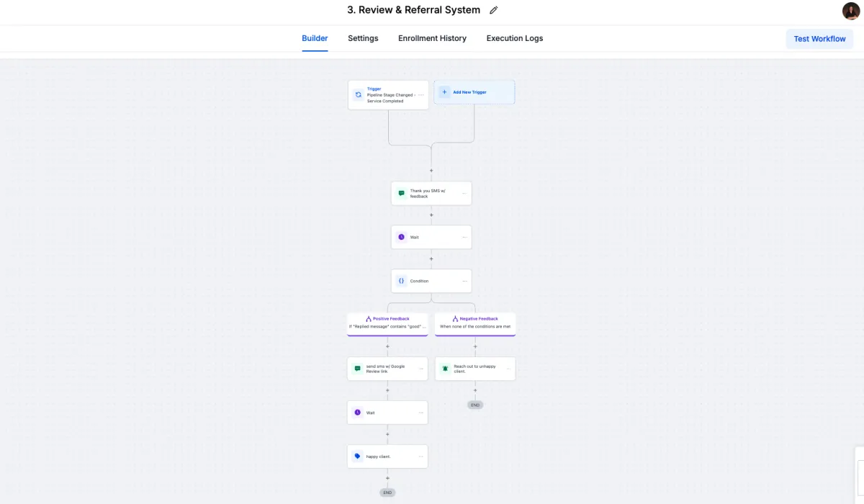The width and height of the screenshot is (864, 504).
Task: Open the Enrollment History tab
Action: 432,38
